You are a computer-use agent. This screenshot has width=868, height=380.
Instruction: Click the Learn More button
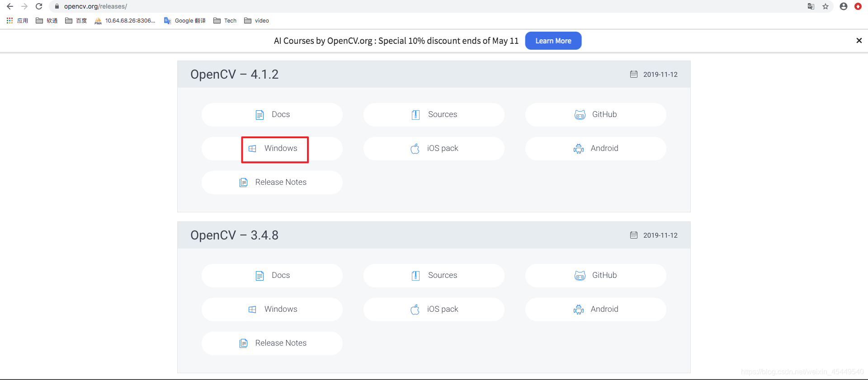(x=553, y=41)
